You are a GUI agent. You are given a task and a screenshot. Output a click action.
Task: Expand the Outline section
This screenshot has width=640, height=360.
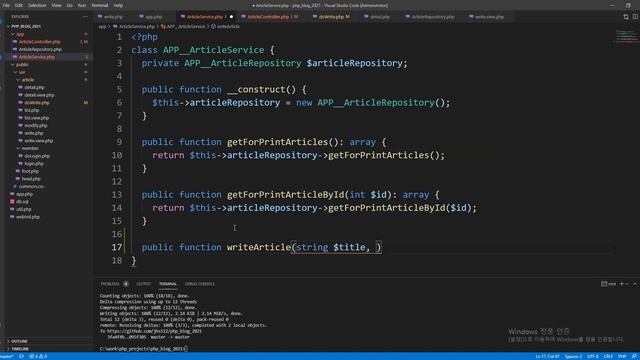[19, 341]
